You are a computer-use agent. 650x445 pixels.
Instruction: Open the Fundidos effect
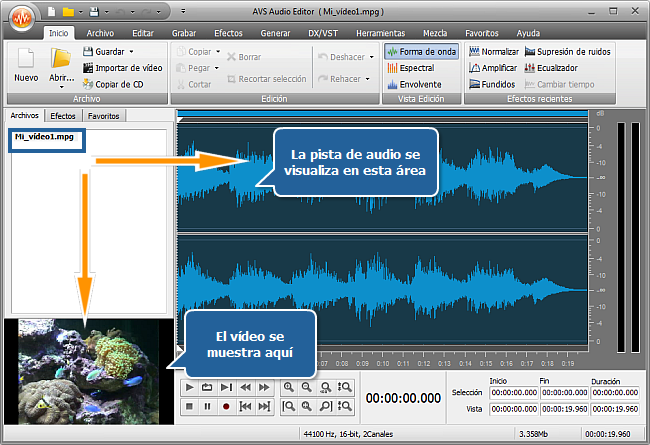(x=492, y=85)
